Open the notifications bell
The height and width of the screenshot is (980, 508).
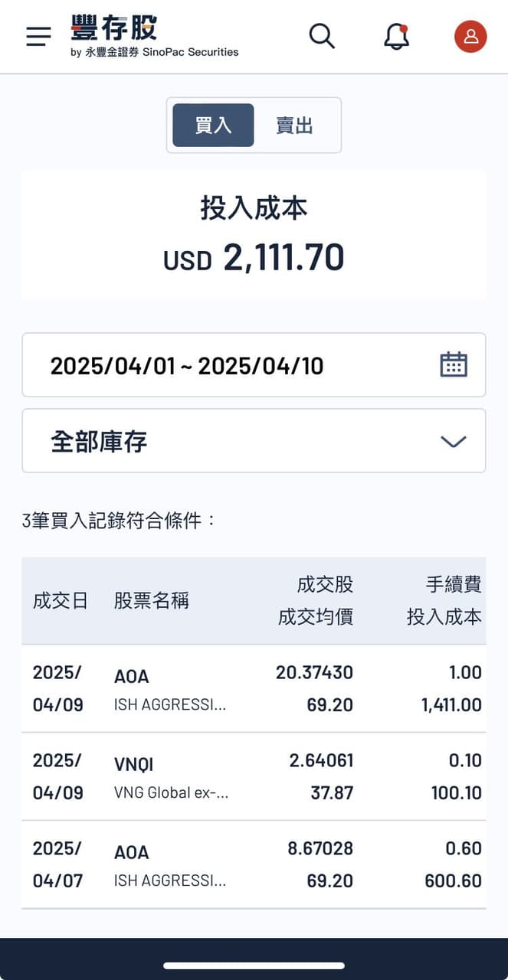tap(396, 37)
